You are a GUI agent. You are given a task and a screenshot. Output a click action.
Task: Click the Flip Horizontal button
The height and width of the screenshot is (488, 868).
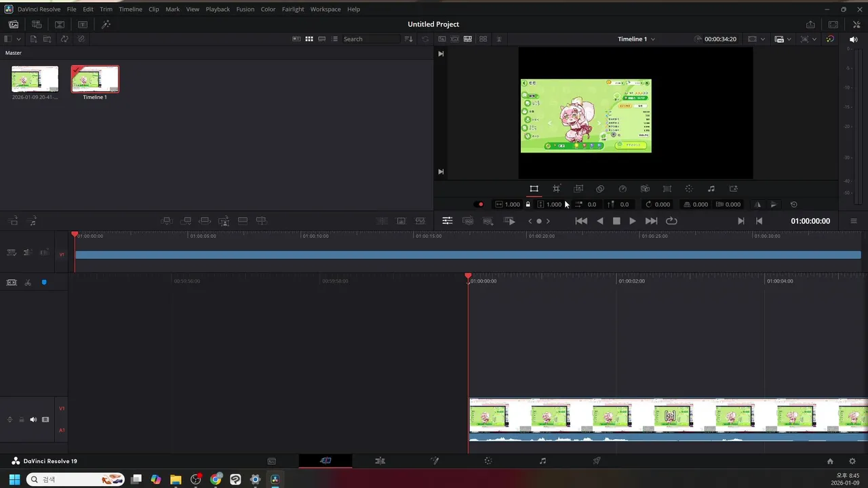757,205
